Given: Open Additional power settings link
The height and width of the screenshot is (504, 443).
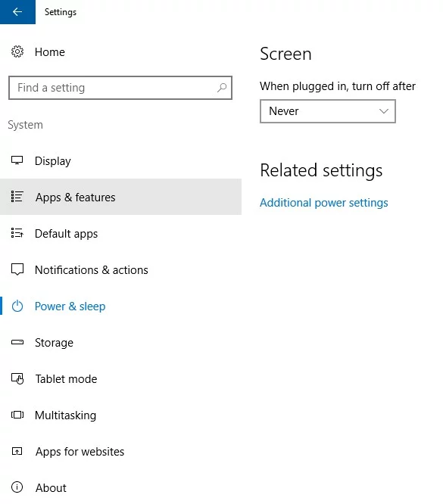Looking at the screenshot, I should pos(323,203).
